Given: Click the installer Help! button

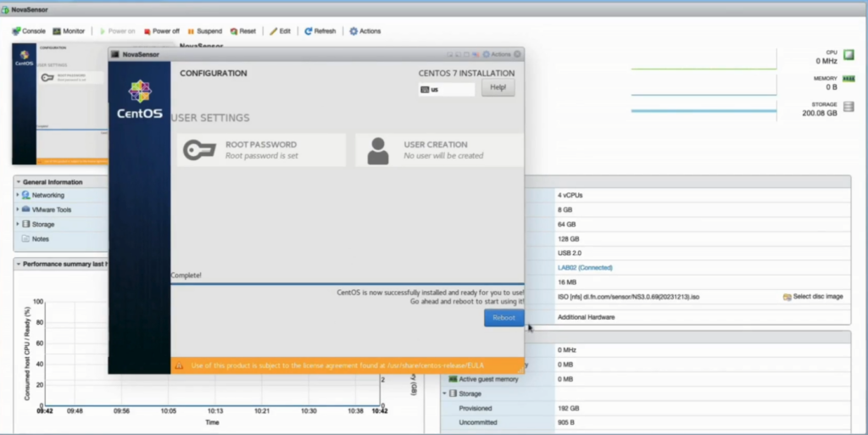Looking at the screenshot, I should [498, 87].
